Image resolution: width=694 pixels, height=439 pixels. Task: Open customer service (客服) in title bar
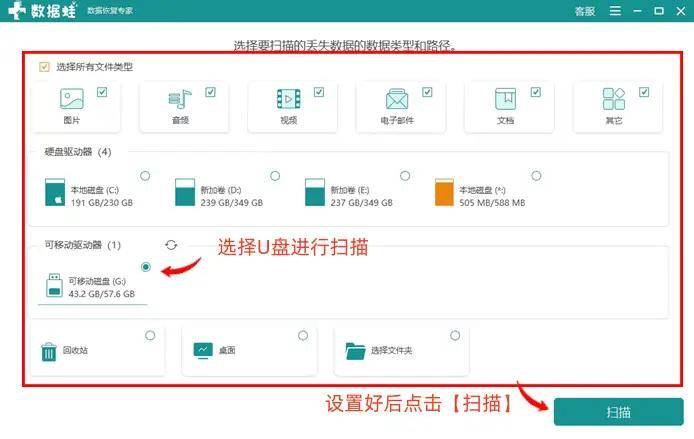pos(584,12)
